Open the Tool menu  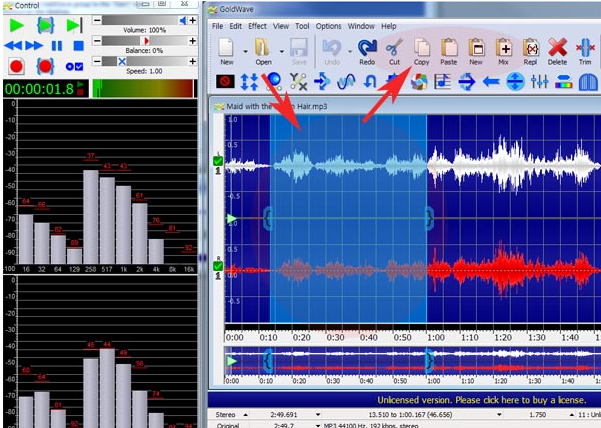pyautogui.click(x=302, y=26)
